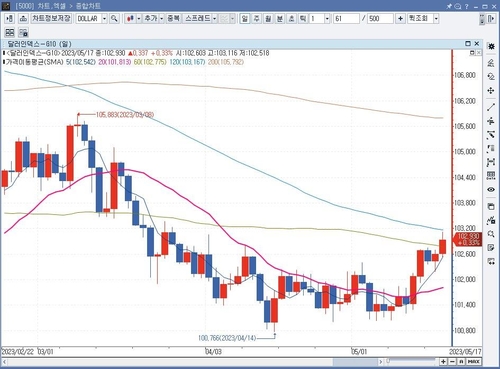Click the 가격이동평균(SMA) indicator label
Viewport: 500px width, 369px height.
point(34,62)
